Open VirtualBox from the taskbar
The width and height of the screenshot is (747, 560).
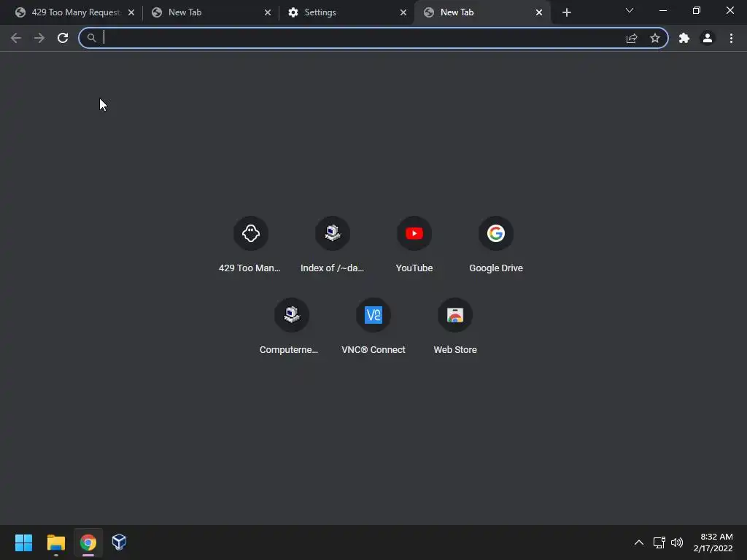click(x=119, y=542)
